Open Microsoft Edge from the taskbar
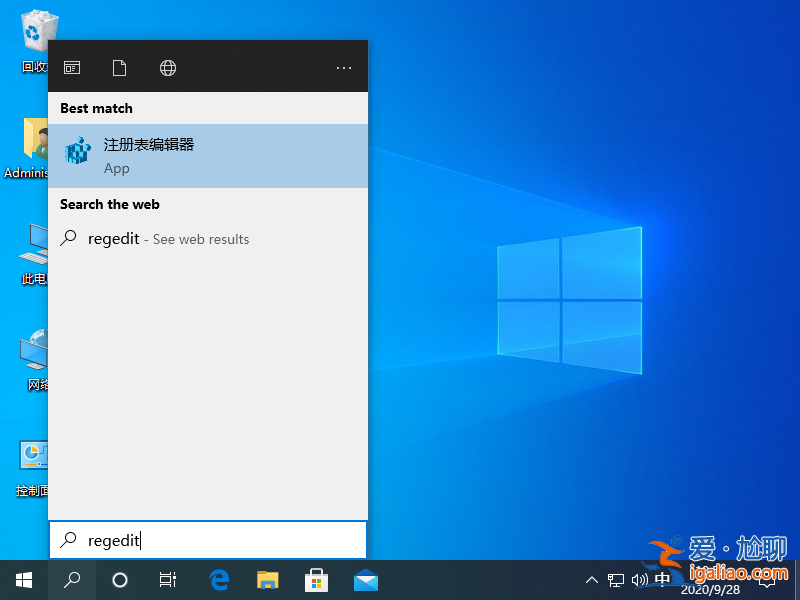The image size is (800, 600). tap(218, 580)
